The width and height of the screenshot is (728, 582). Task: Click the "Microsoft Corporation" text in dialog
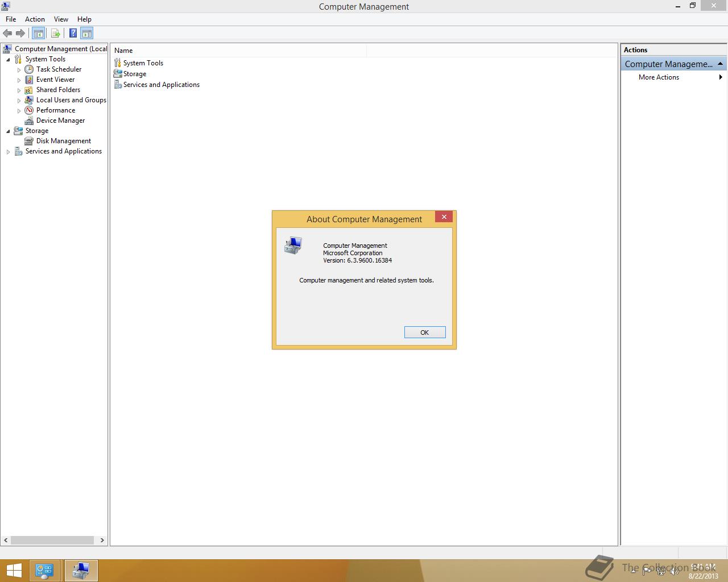click(x=353, y=253)
